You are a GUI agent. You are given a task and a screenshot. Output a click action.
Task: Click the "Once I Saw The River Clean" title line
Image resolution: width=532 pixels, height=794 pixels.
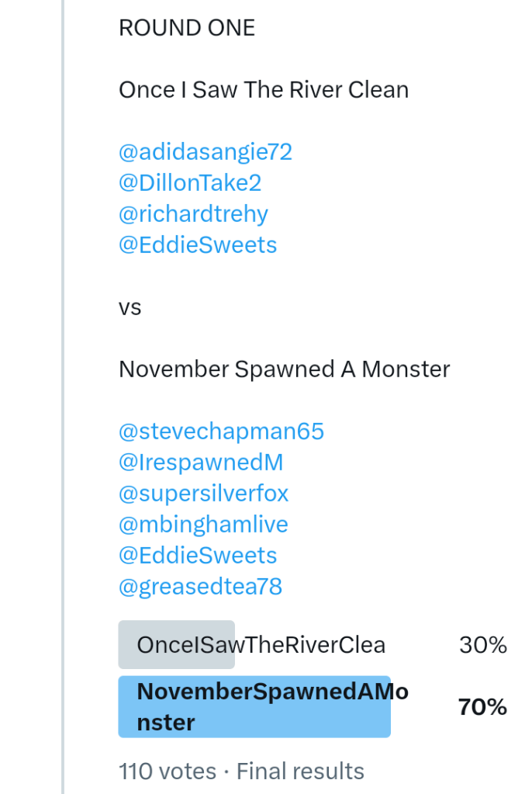(263, 90)
